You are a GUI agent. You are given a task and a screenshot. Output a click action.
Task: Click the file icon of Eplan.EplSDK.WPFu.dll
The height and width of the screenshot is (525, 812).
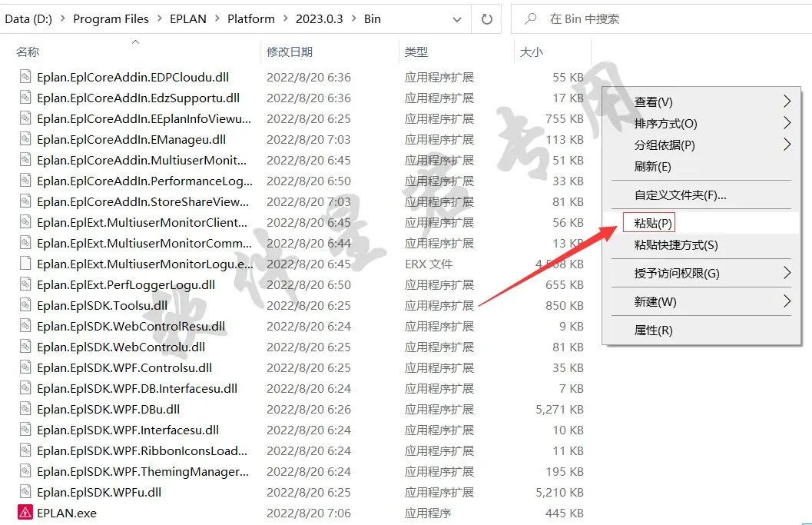click(25, 491)
